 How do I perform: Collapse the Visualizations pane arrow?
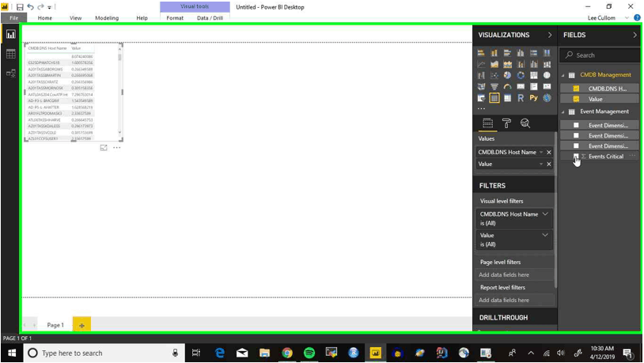point(550,35)
